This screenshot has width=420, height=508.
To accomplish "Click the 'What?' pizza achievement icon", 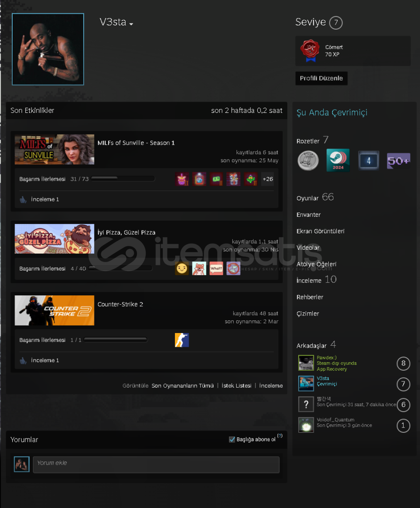I will coord(216,269).
